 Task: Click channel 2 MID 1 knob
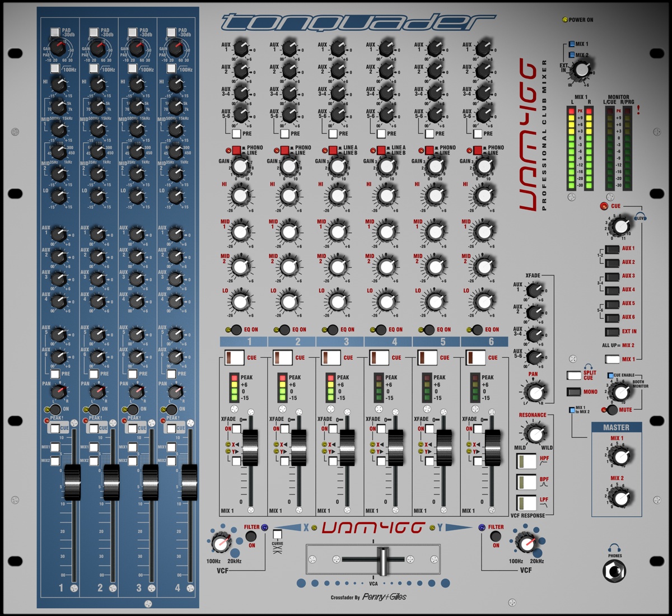289,231
